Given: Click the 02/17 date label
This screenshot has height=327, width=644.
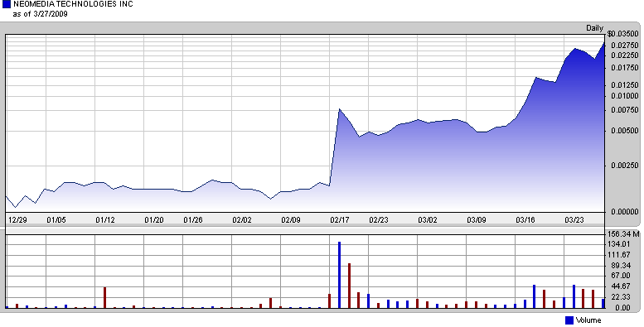Looking at the screenshot, I should click(340, 220).
